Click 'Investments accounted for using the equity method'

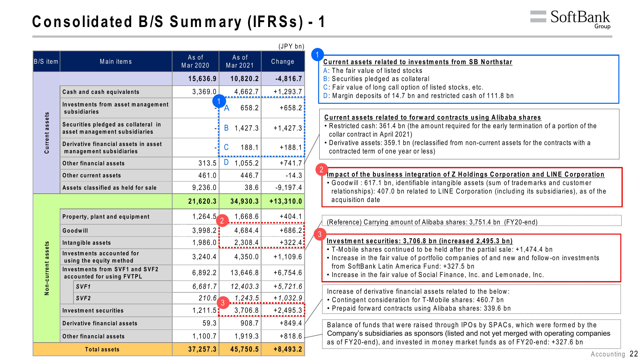click(100, 257)
